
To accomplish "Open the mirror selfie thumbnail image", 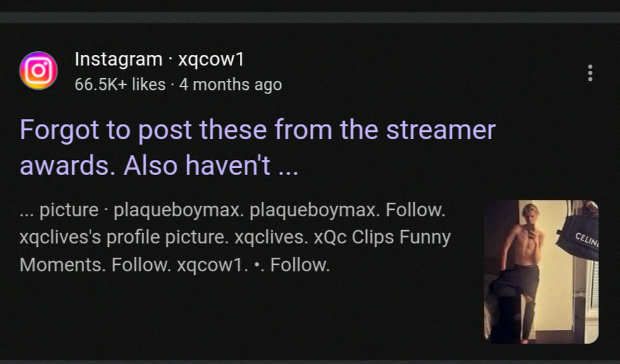I will click(542, 272).
